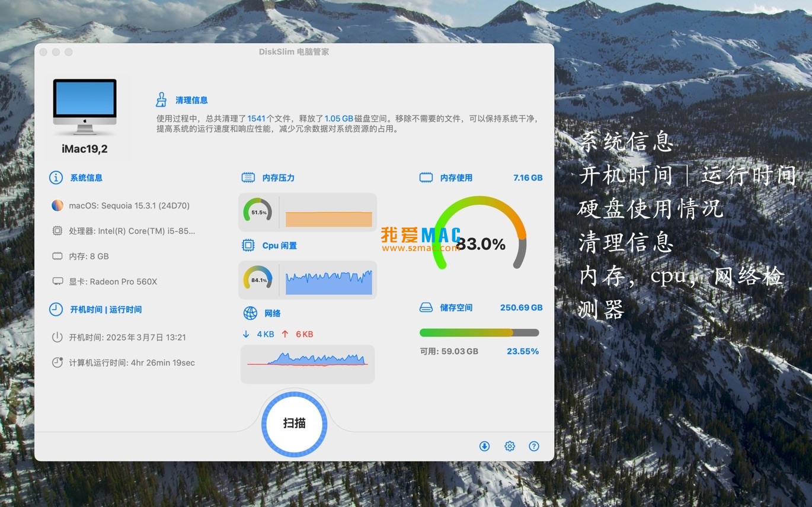Click the memory pressure orange graph
This screenshot has height=507, width=812.
pos(329,219)
